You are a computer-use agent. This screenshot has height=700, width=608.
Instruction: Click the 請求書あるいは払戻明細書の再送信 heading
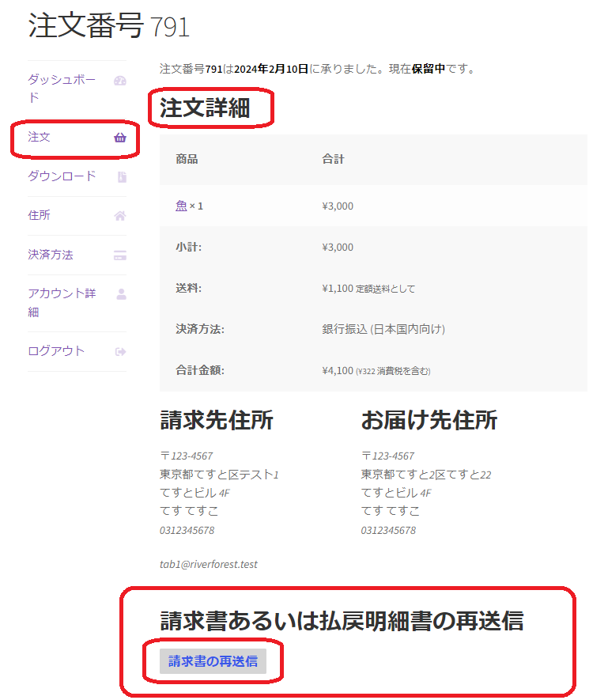coord(342,621)
